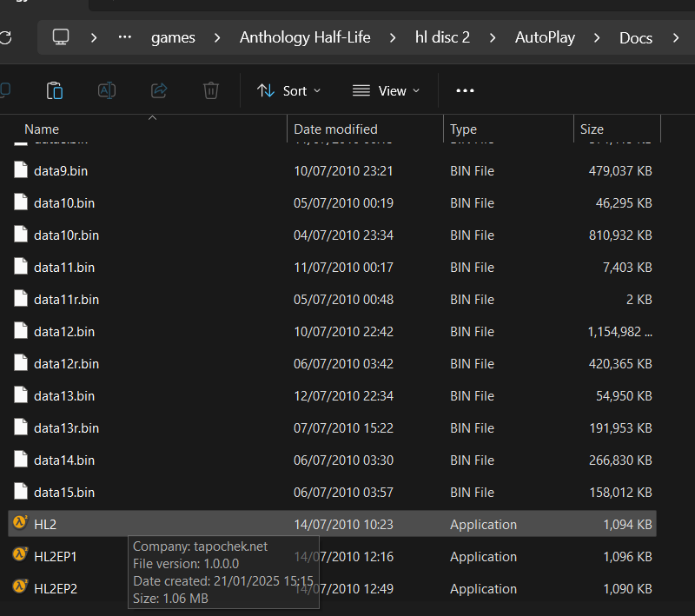Navigate to AutoPlay folder in breadcrumb
Image resolution: width=695 pixels, height=616 pixels.
tap(545, 37)
